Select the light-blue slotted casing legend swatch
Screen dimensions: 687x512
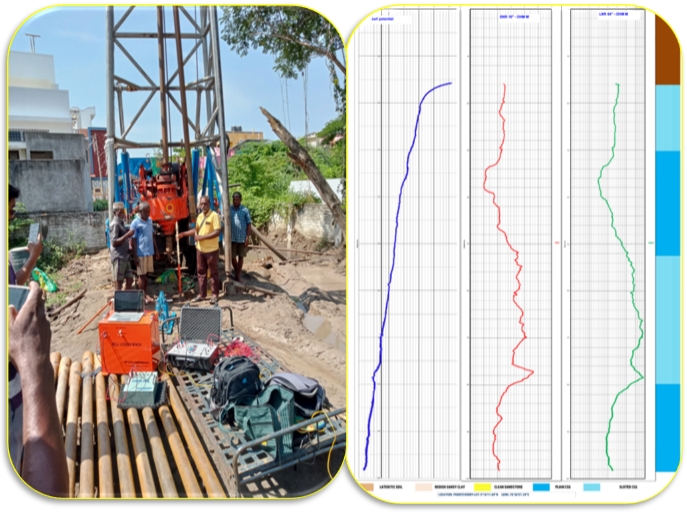coord(592,487)
